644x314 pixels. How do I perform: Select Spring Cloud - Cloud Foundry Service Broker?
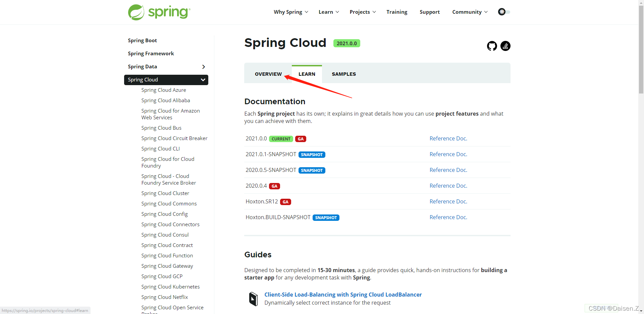click(x=169, y=180)
